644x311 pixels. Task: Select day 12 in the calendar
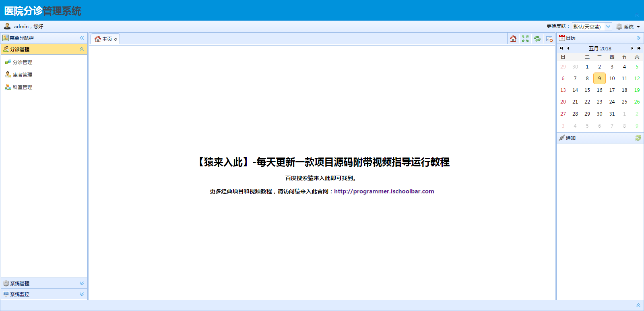pyautogui.click(x=637, y=78)
